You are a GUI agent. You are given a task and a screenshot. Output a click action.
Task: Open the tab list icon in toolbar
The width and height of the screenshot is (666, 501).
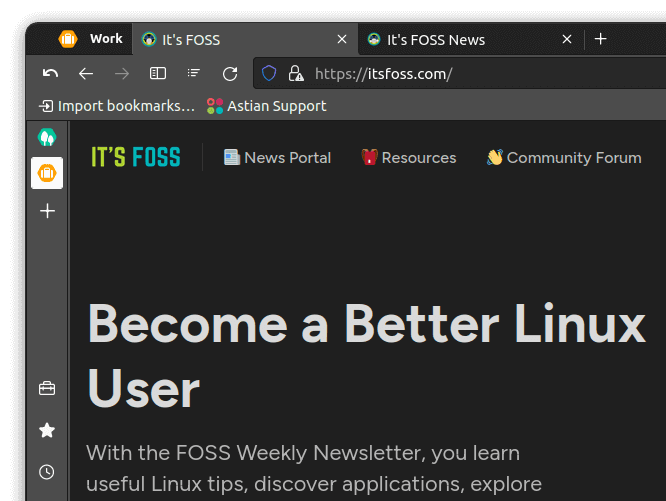pos(194,73)
